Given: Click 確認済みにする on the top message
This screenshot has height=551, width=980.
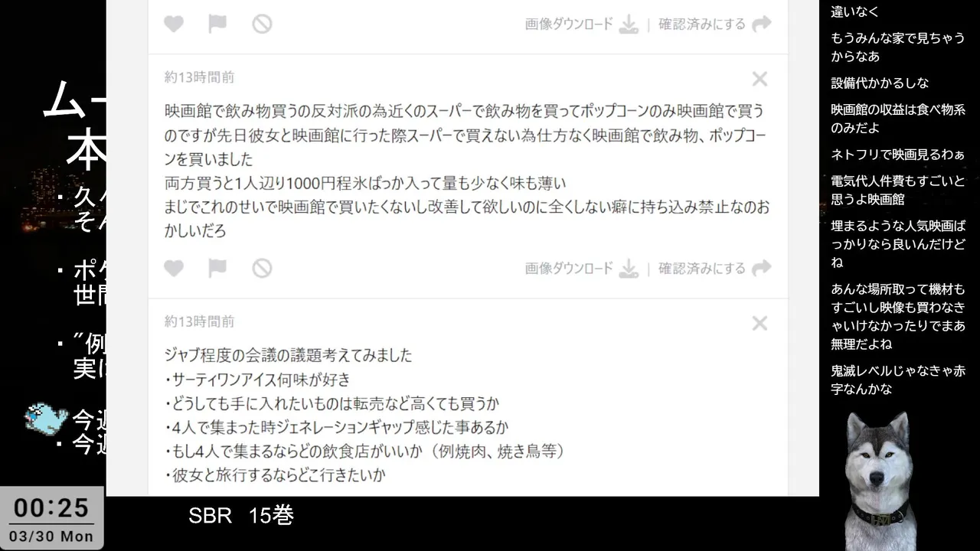Looking at the screenshot, I should 702,24.
